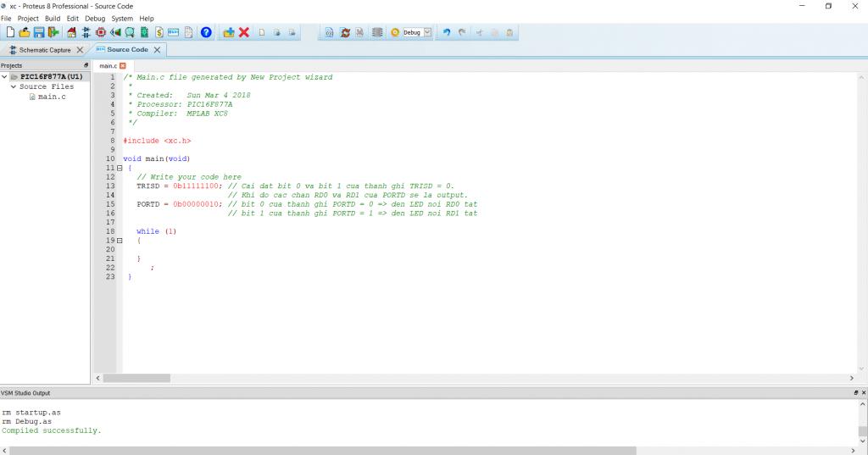Open the Project menu
Image resolution: width=868 pixels, height=455 pixels.
[28, 19]
